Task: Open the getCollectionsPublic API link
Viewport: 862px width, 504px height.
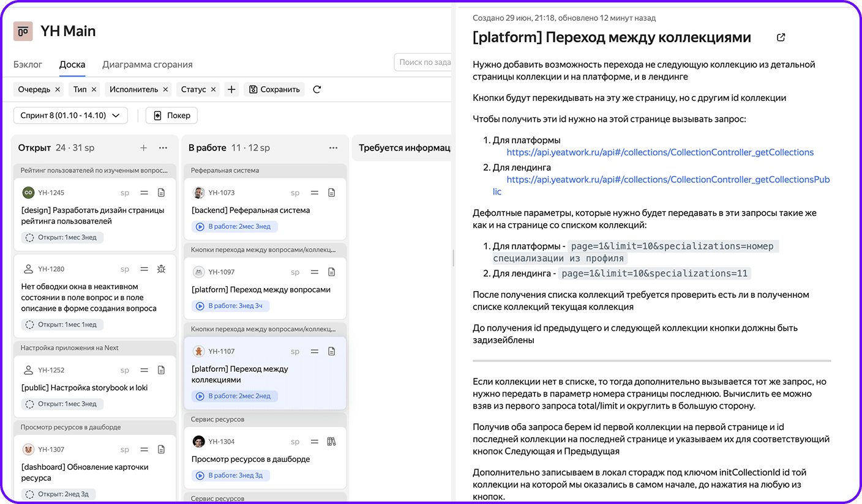Action: (x=668, y=180)
